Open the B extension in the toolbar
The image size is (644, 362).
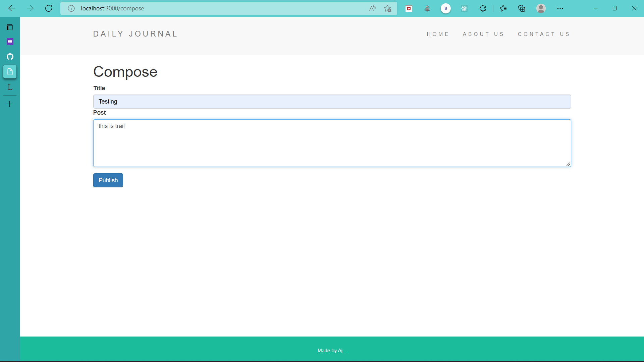point(445,8)
